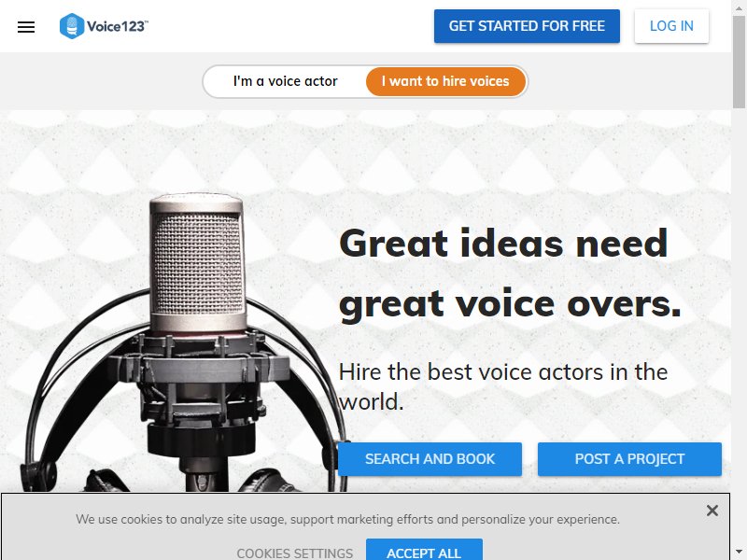Viewport: 747px width, 560px height.
Task: Open COOKIES SETTINGS link
Action: 294,553
